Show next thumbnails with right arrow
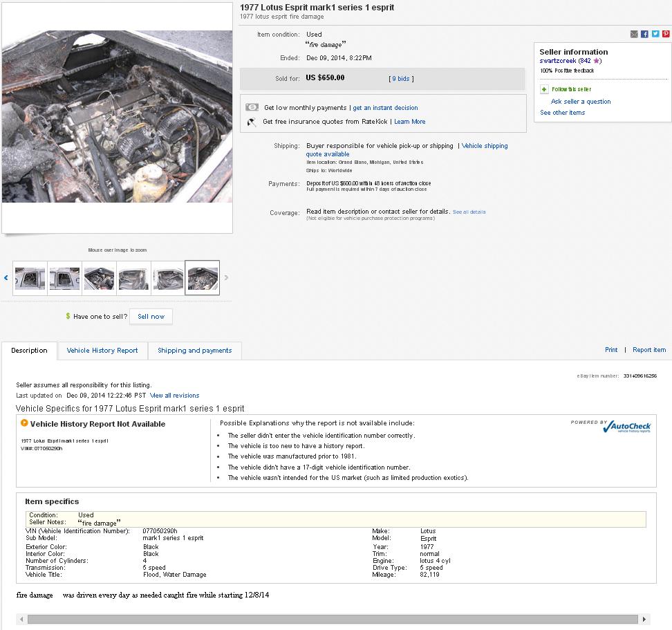 [226, 278]
